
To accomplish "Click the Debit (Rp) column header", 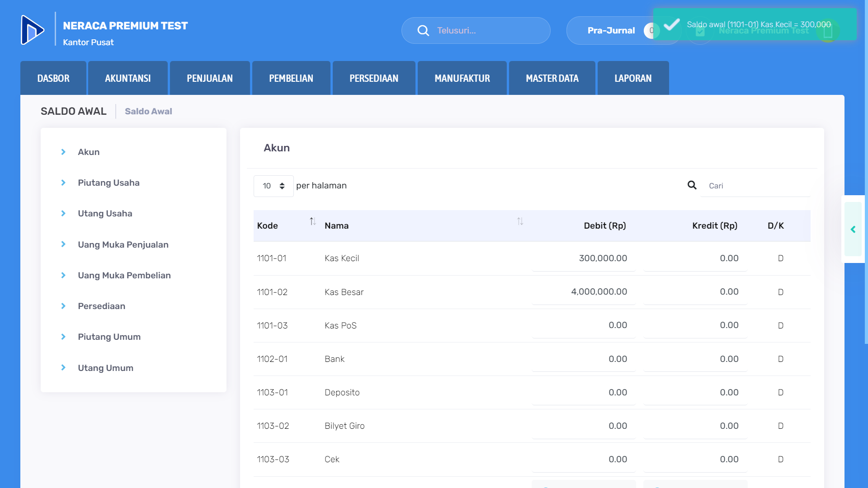I will coord(604,225).
